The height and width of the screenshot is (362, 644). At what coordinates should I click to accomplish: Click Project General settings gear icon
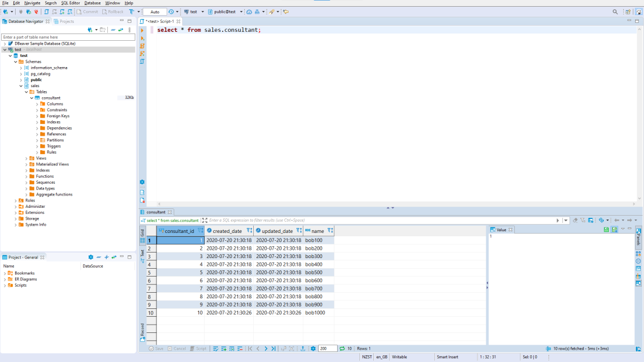[91, 258]
